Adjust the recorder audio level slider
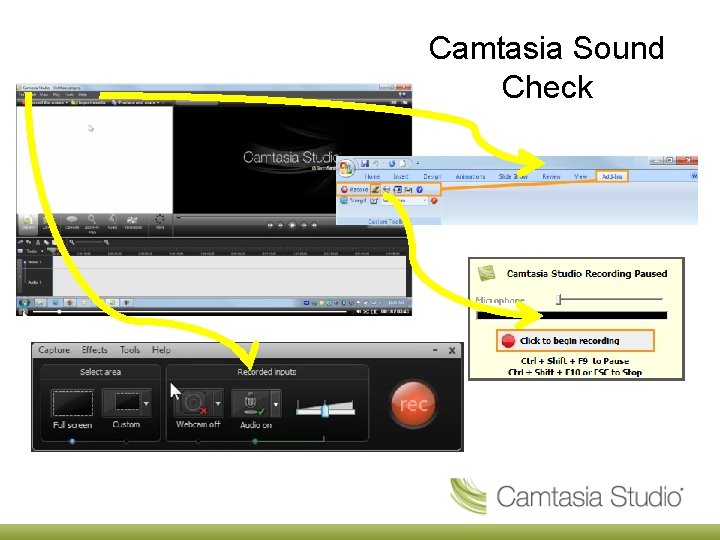This screenshot has width=720, height=540. pyautogui.click(x=325, y=408)
